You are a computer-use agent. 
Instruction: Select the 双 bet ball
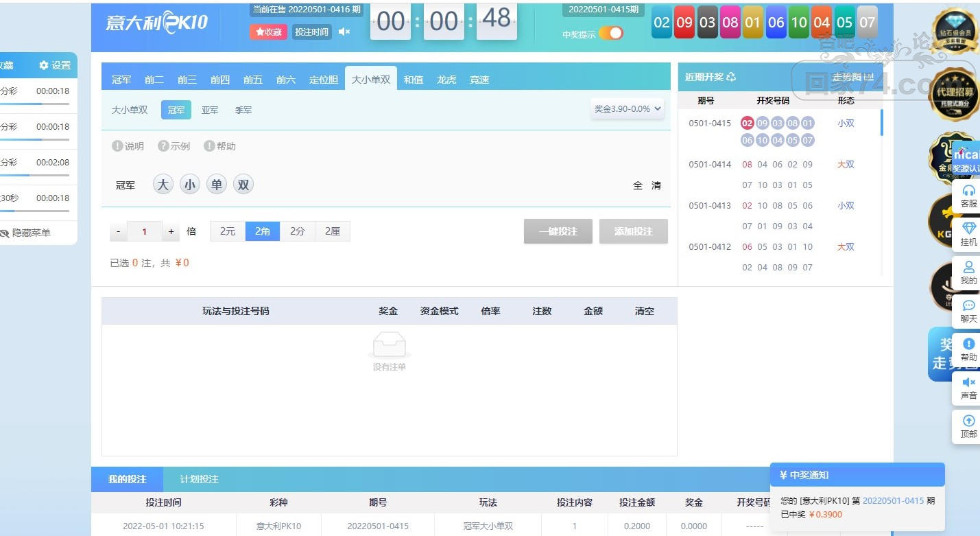[243, 185]
